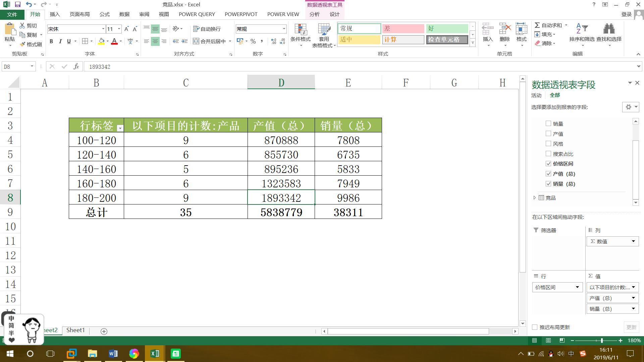The image size is (644, 362).
Task: Click the Sort and Filter icon
Action: tap(582, 28)
